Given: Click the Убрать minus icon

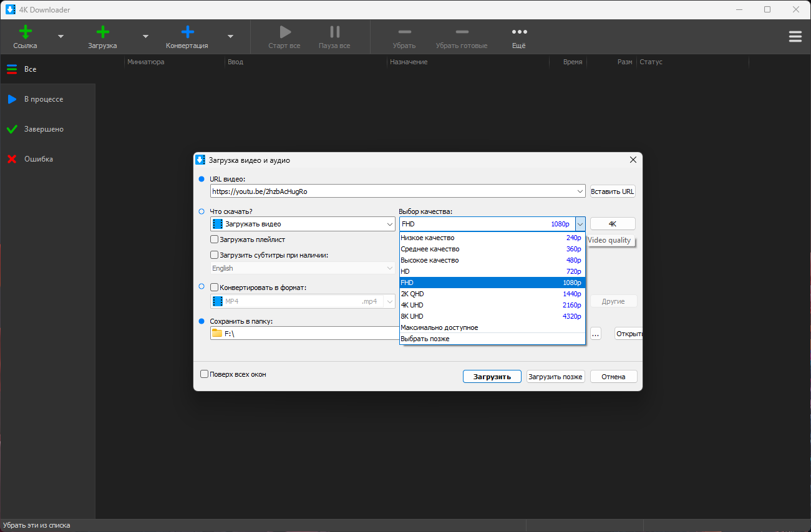Looking at the screenshot, I should pos(404,32).
